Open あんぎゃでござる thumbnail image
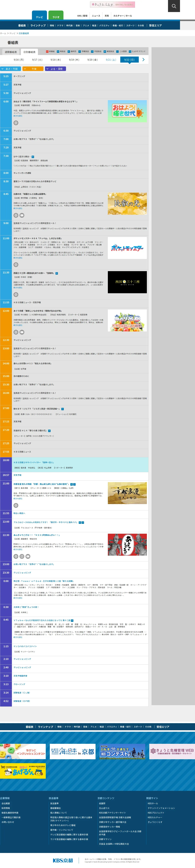This screenshot has width=195, height=868. point(127,545)
